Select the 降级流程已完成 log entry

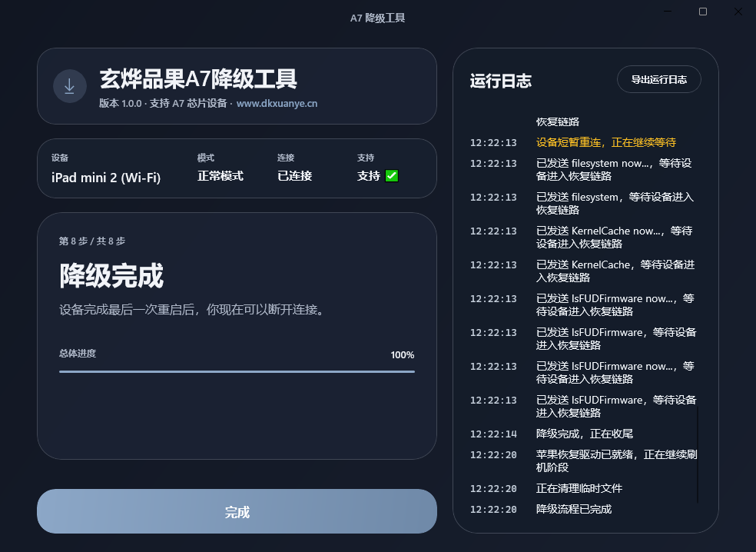pyautogui.click(x=574, y=509)
